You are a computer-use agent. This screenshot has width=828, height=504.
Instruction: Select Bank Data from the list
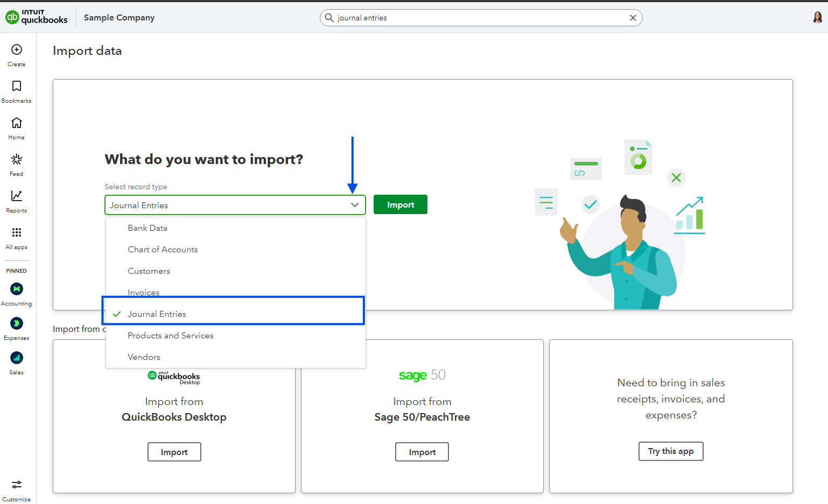click(x=236, y=228)
